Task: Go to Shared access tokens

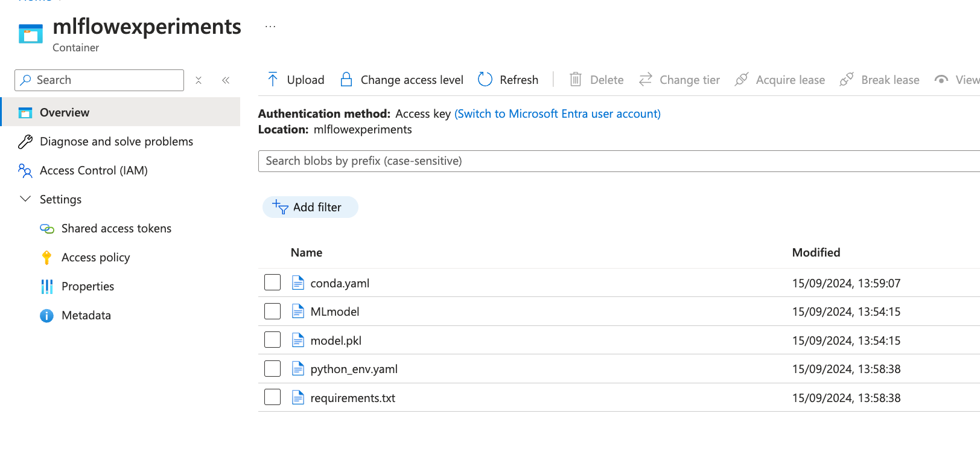Action: click(x=116, y=228)
